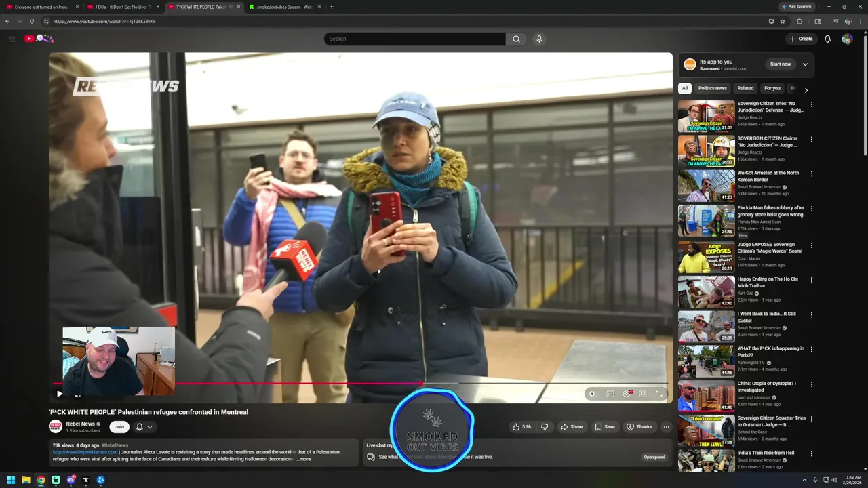
Task: Open the 'India's Train Ride from Hell' video title
Action: tap(766, 453)
